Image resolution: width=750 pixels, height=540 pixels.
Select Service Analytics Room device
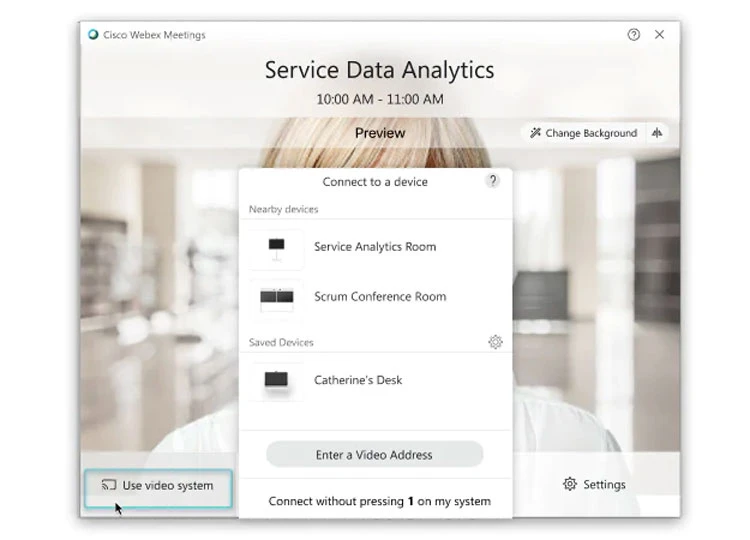click(x=375, y=247)
